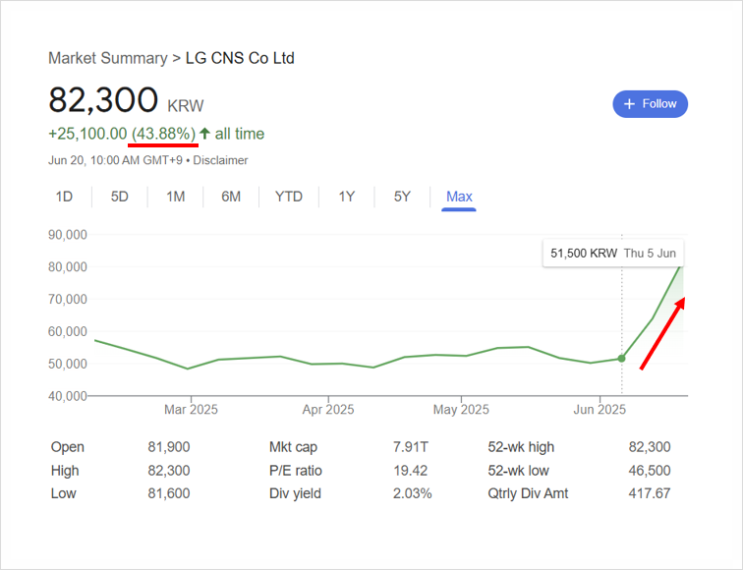The width and height of the screenshot is (743, 570).
Task: Switch to the 6M range tab
Action: [231, 196]
